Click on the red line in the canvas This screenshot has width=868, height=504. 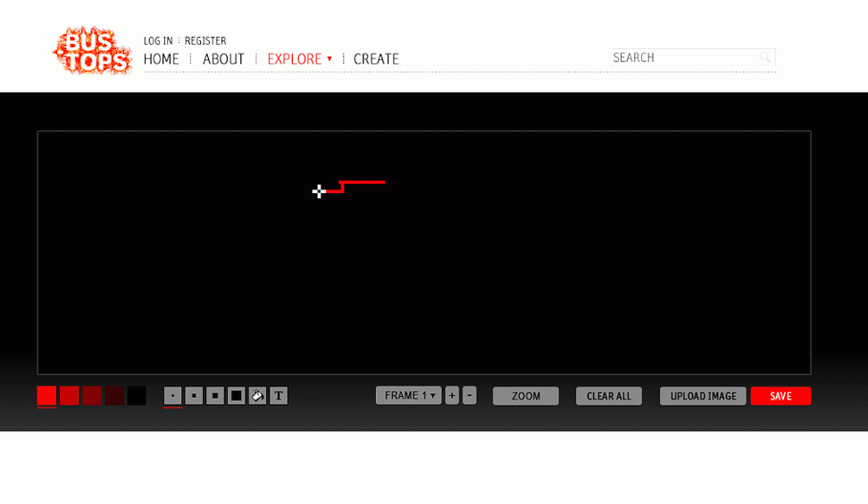click(363, 181)
